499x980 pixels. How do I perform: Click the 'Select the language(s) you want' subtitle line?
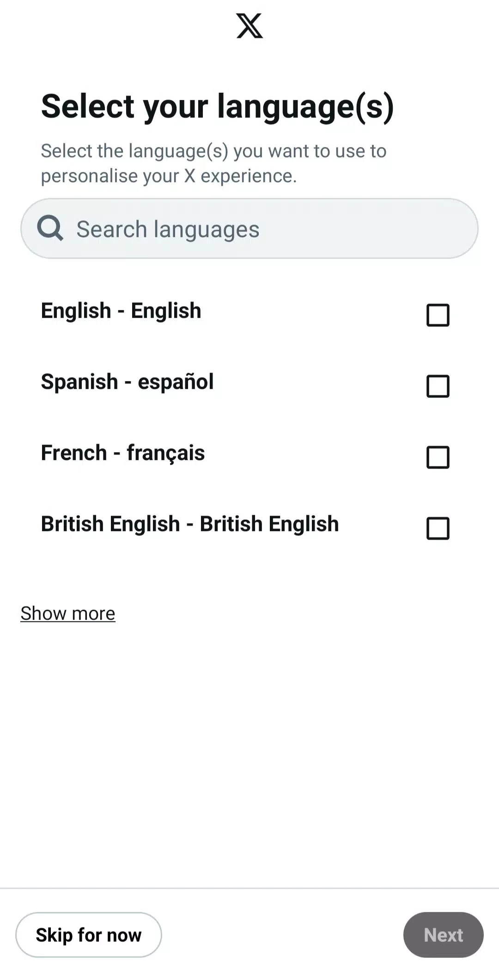213,151
